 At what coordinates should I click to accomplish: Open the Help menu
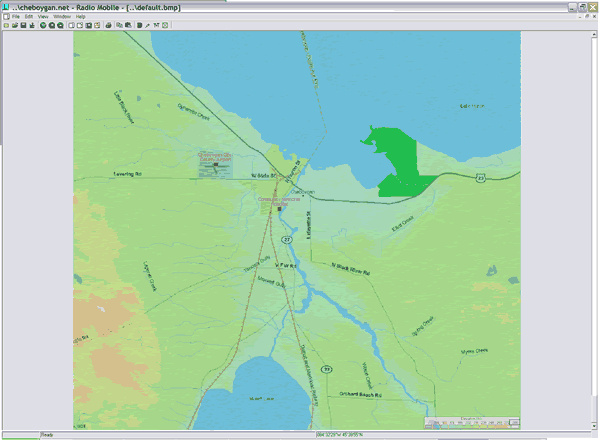click(x=81, y=17)
